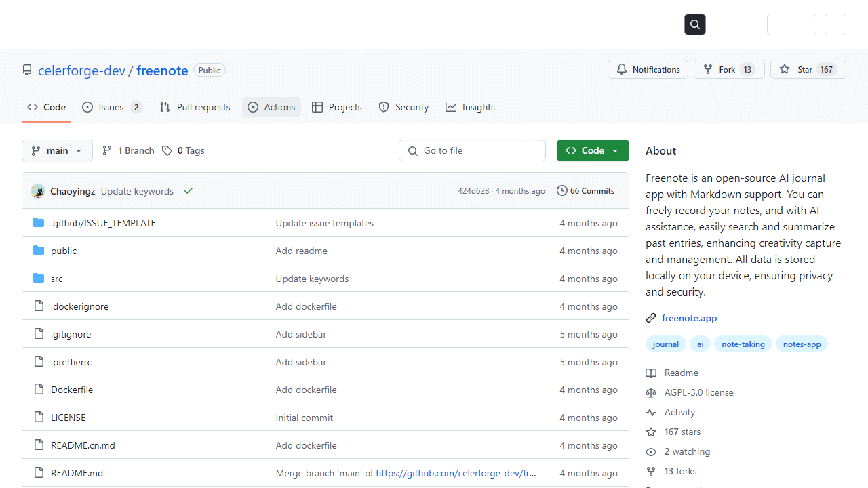The width and height of the screenshot is (868, 488).
Task: Click '5 months ago' in the .gitignore row
Action: 589,334
